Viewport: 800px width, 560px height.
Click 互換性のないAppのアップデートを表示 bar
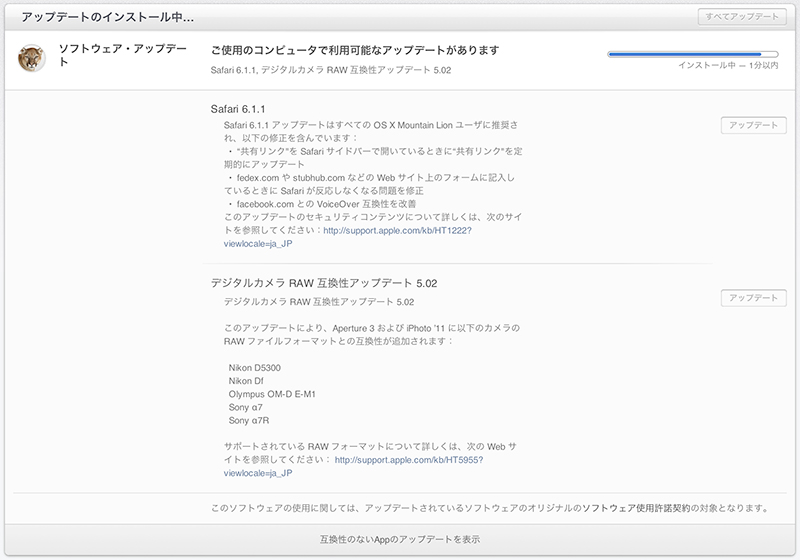(400, 540)
